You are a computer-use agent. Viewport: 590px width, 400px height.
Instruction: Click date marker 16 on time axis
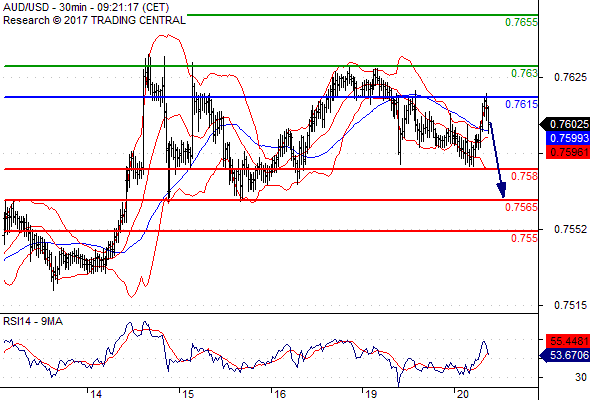280,394
